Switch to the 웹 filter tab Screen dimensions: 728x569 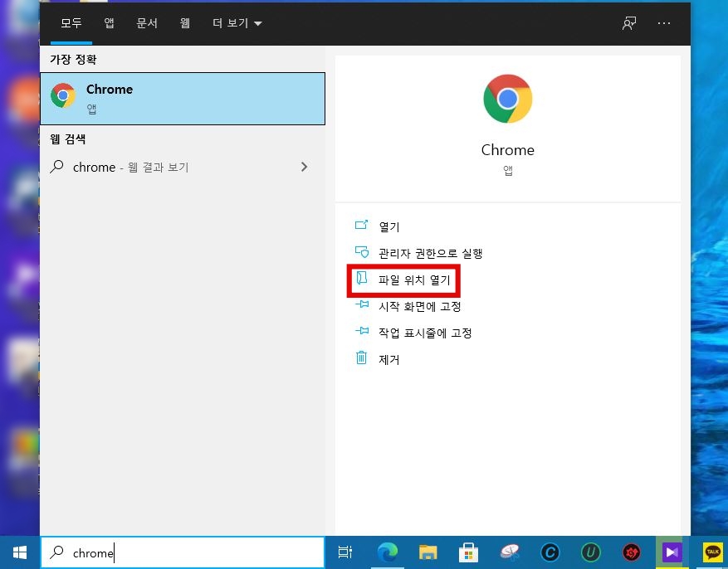[x=185, y=22]
